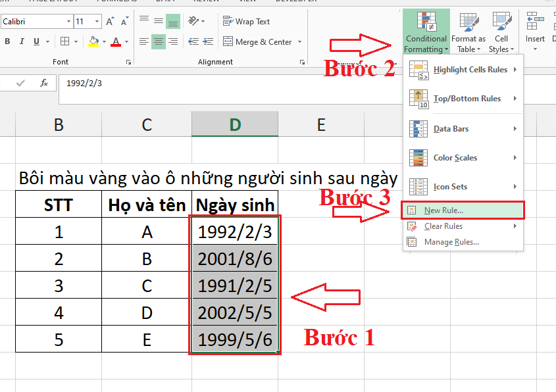Toggle Center horizontal alignment
This screenshot has width=556, height=392.
click(x=159, y=42)
